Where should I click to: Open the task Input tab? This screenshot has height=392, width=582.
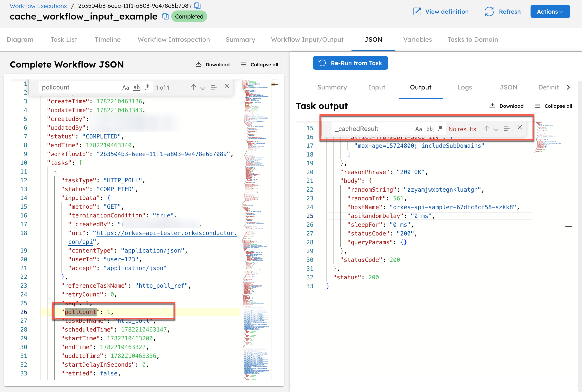point(377,87)
